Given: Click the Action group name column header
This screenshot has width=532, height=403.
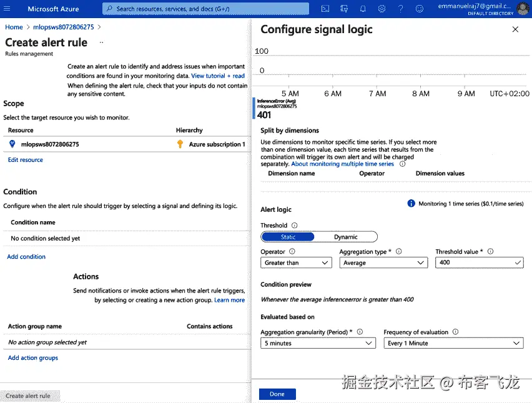Looking at the screenshot, I should pos(34,326).
